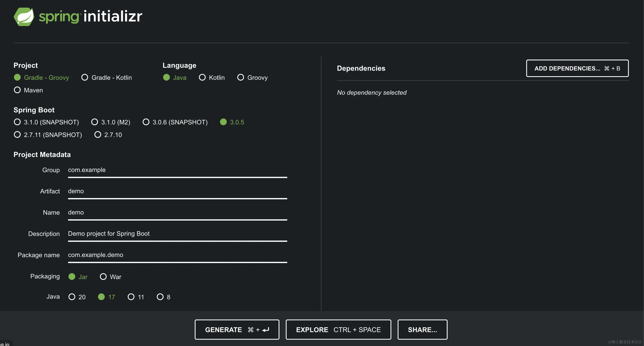Focus the Artifact text field
The height and width of the screenshot is (346, 644).
[x=177, y=191]
